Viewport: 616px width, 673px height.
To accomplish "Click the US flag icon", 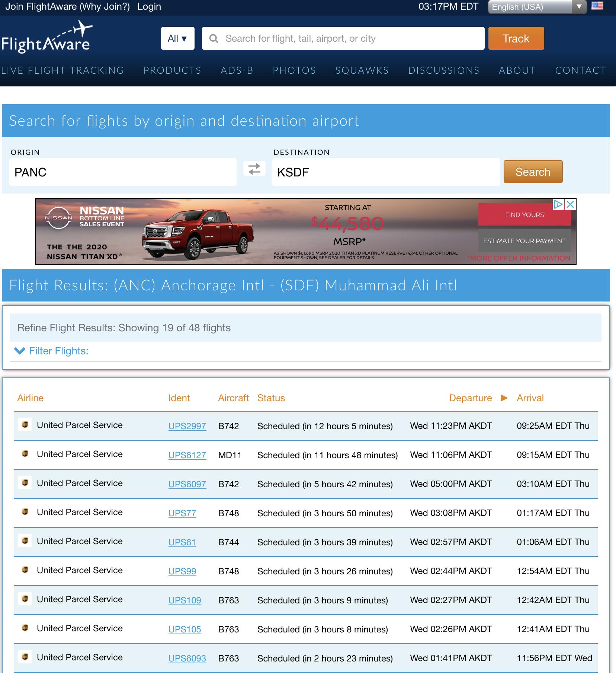I will click(x=597, y=6).
